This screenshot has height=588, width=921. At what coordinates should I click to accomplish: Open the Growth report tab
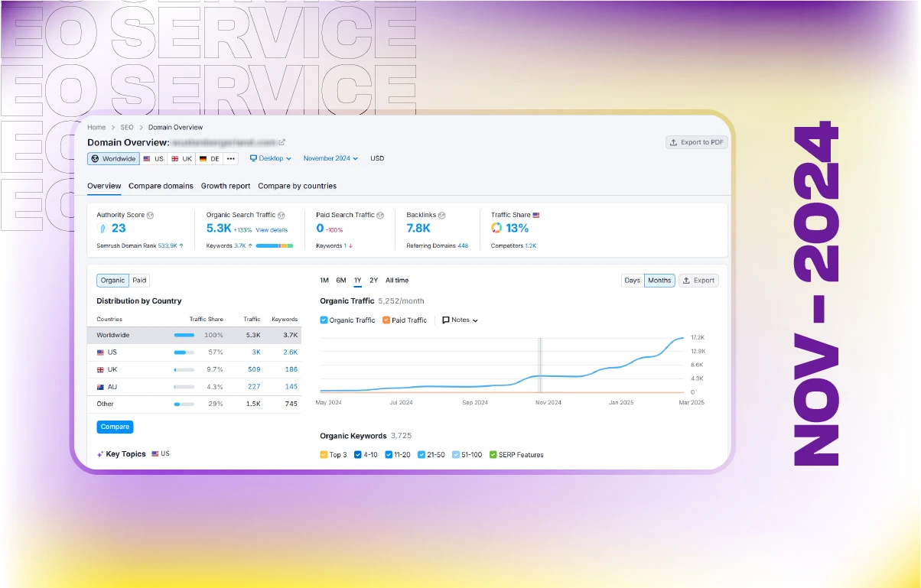tap(226, 186)
